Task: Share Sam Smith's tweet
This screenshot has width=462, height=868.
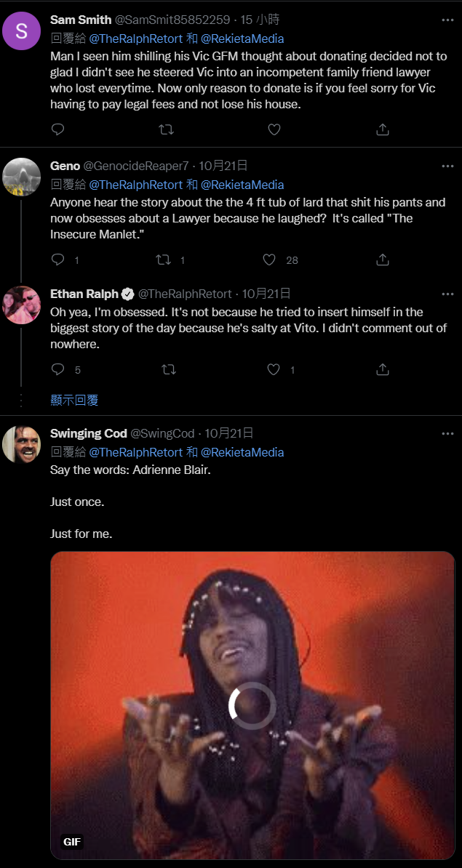Action: click(x=382, y=129)
